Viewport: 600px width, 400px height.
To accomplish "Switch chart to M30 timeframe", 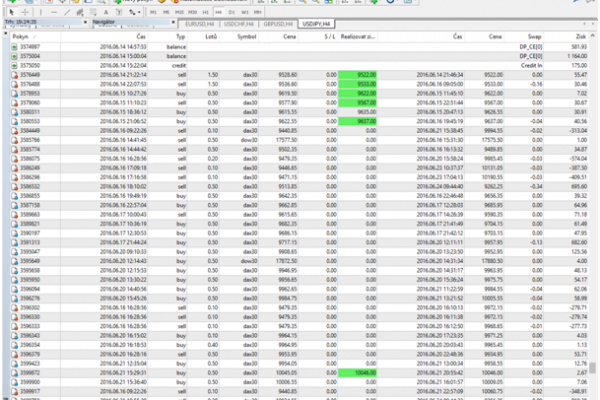I will coord(192,12).
